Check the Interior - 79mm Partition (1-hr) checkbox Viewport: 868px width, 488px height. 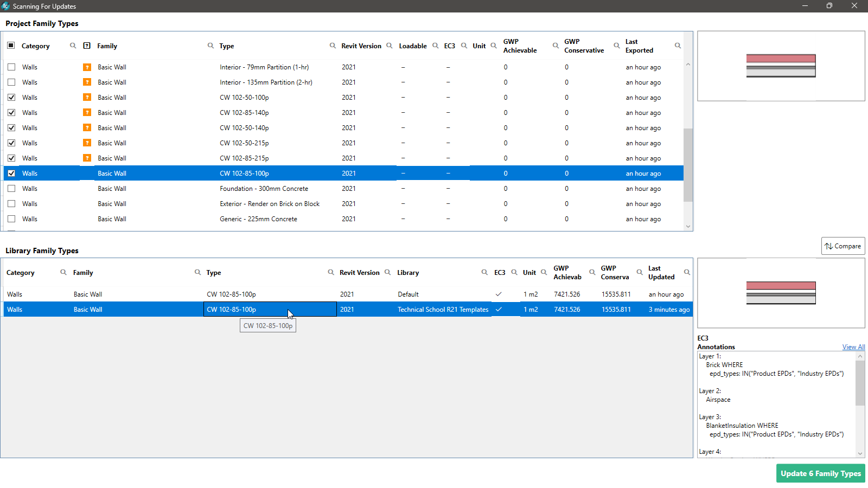click(x=11, y=67)
